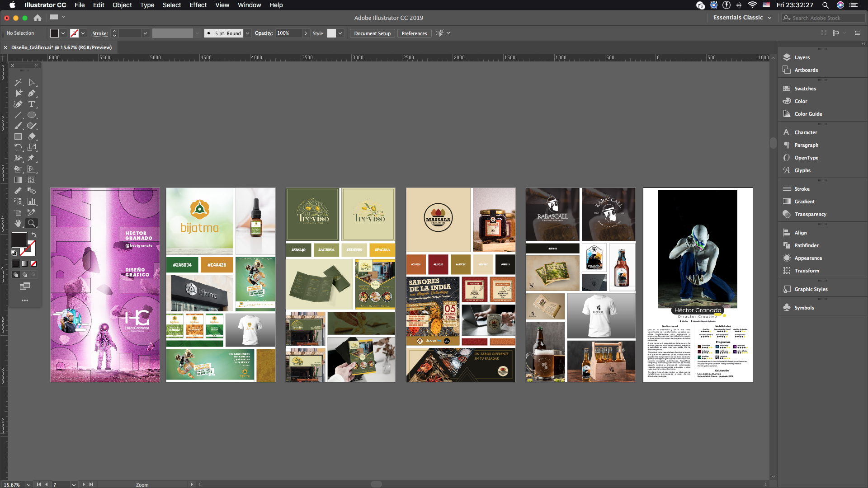The image size is (868, 488).
Task: Toggle visibility of Color panel
Action: point(801,101)
